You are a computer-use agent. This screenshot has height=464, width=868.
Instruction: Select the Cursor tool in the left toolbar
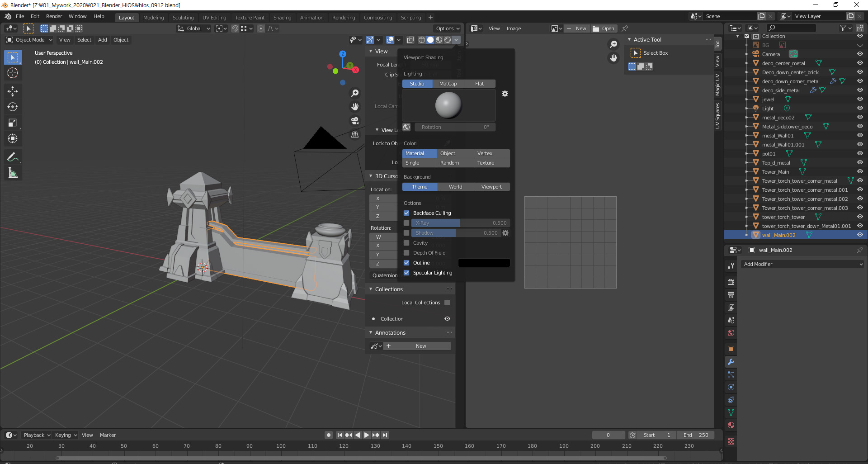[13, 73]
